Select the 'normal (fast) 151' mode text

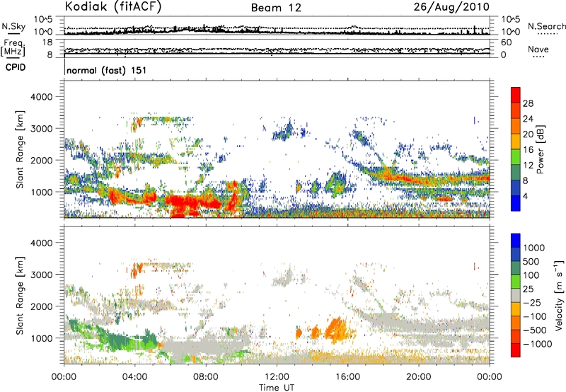pyautogui.click(x=107, y=70)
